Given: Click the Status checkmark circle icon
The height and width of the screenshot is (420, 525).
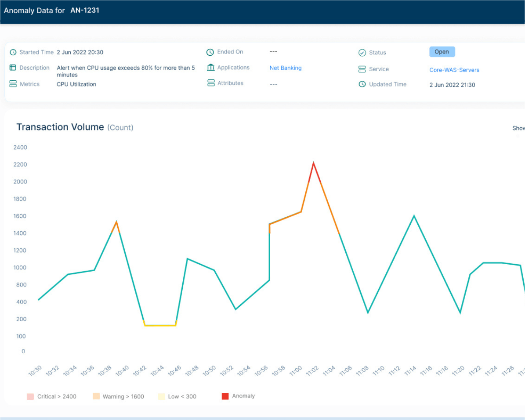Looking at the screenshot, I should pyautogui.click(x=362, y=53).
